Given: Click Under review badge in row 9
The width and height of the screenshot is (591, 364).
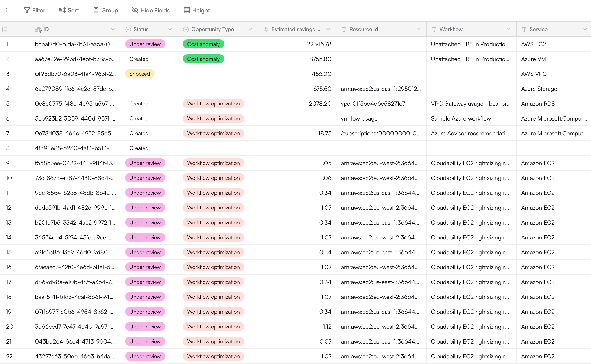Looking at the screenshot, I should coord(145,163).
